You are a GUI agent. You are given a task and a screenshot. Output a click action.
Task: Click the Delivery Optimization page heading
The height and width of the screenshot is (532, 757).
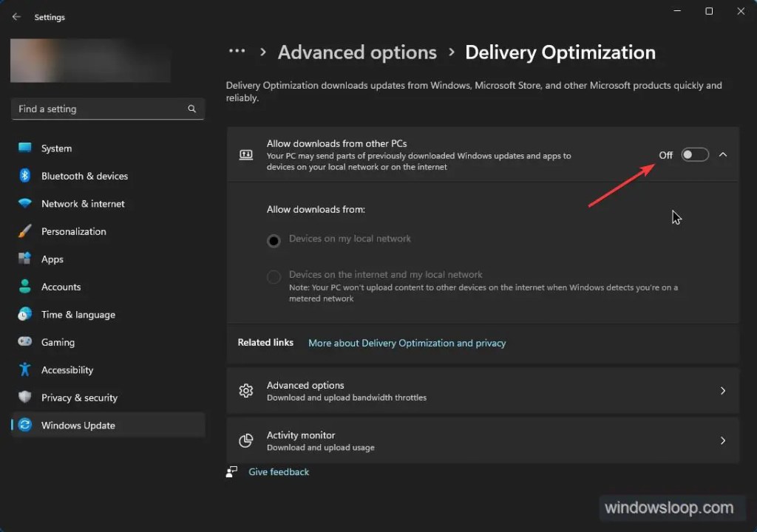(x=560, y=52)
